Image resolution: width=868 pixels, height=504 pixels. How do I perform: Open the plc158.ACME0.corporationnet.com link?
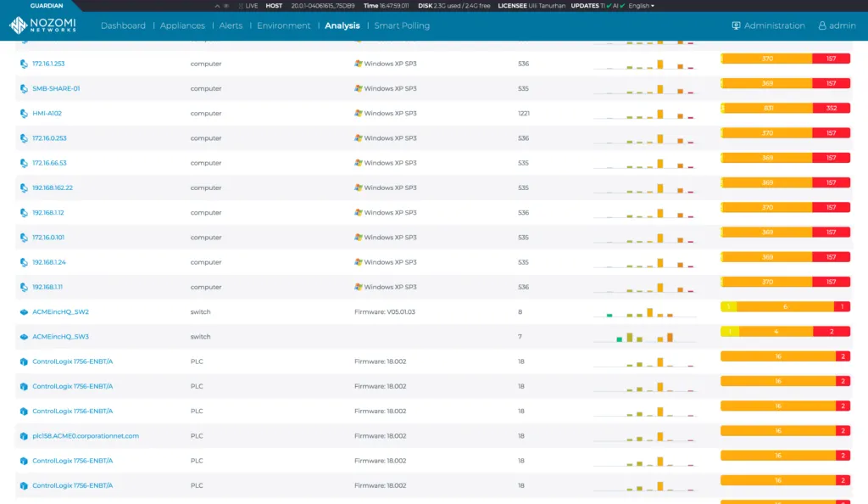pyautogui.click(x=86, y=436)
